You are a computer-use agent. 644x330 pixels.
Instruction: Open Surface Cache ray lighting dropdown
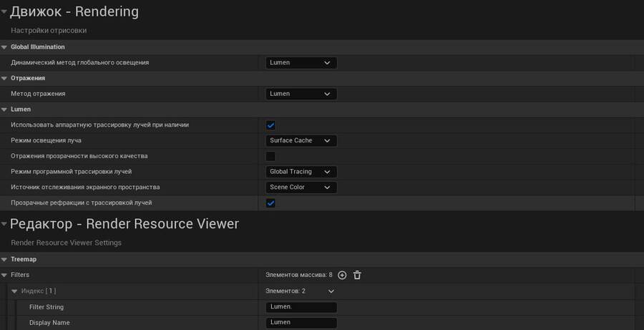301,141
